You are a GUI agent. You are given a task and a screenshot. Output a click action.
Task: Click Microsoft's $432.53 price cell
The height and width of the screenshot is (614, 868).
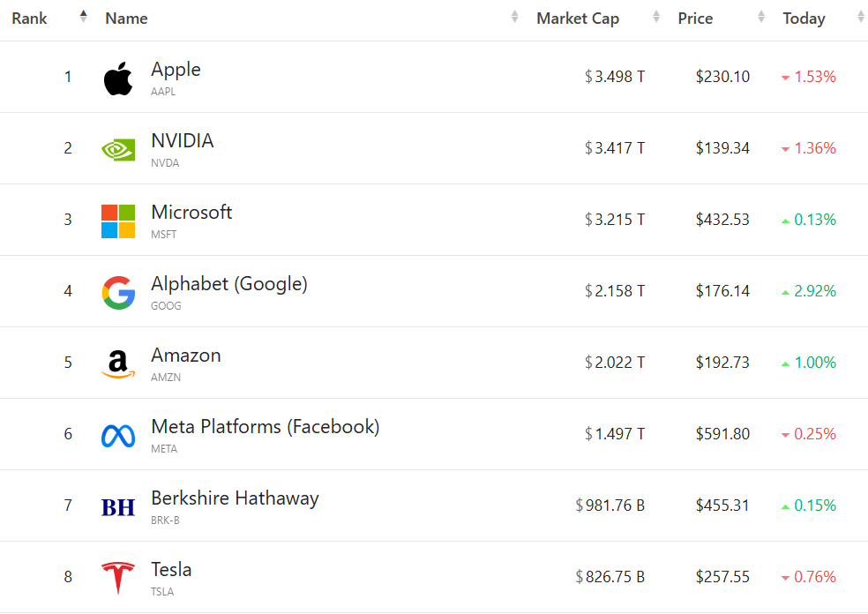722,220
